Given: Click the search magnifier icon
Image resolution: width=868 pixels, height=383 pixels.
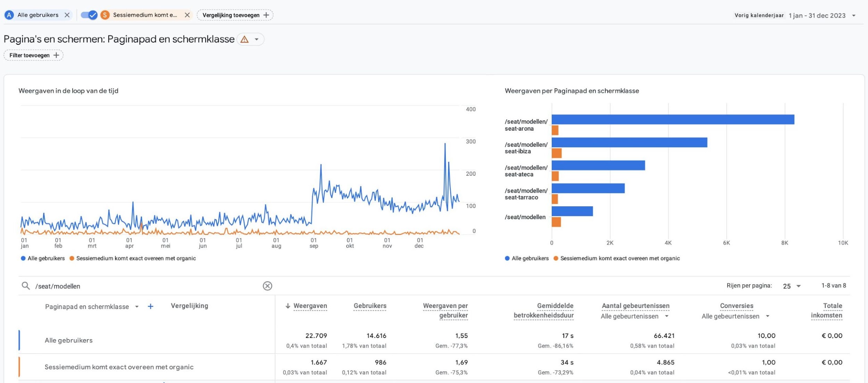Looking at the screenshot, I should (25, 286).
